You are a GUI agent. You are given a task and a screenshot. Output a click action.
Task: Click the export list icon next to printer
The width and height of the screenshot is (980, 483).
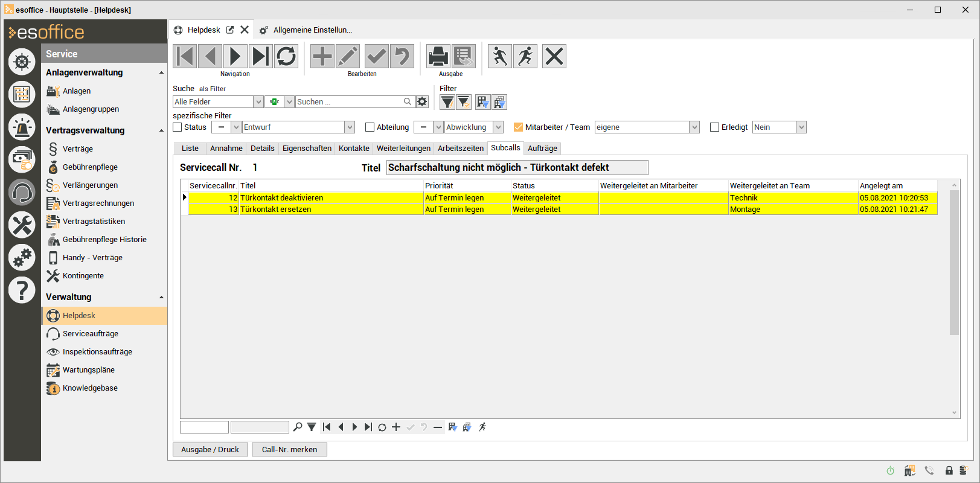(464, 56)
